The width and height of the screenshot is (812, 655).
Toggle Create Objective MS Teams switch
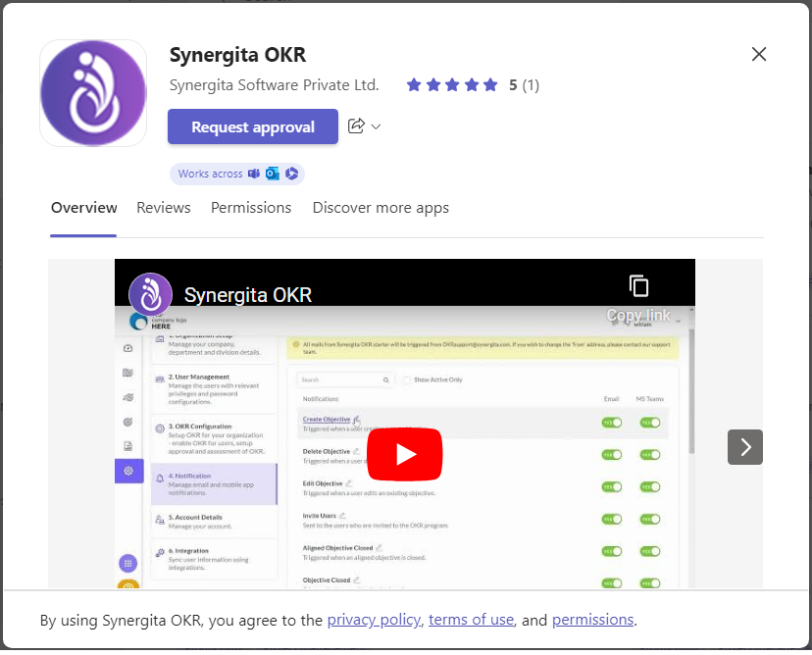[x=650, y=423]
